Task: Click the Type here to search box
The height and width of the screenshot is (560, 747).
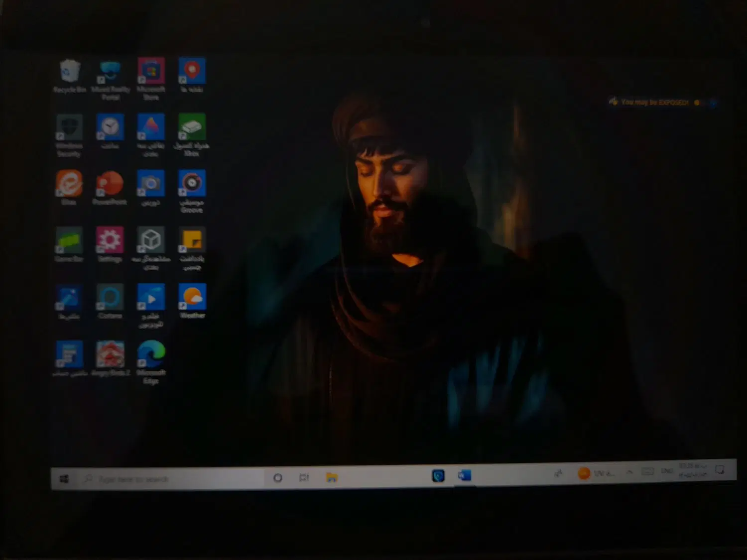Action: (170, 478)
